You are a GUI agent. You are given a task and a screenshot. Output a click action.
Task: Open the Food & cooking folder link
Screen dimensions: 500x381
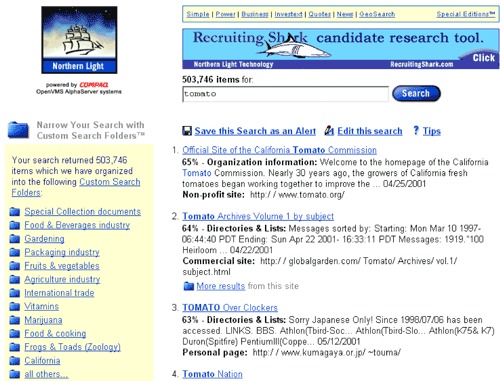pyautogui.click(x=55, y=334)
